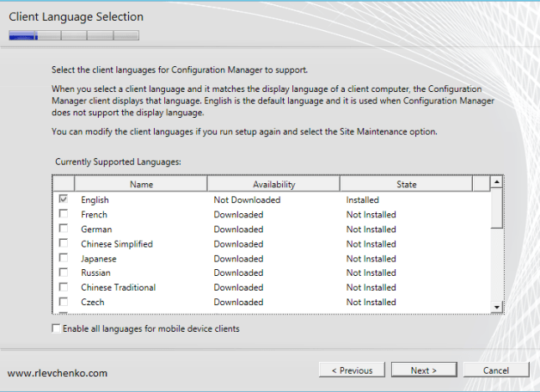The image size is (540, 392).
Task: Check the Russian language checkbox
Action: click(x=64, y=273)
